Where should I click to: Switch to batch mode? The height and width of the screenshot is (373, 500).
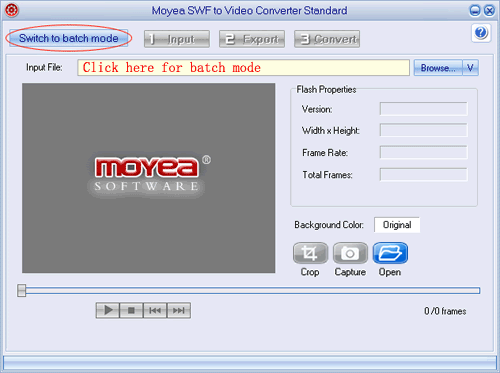click(69, 38)
